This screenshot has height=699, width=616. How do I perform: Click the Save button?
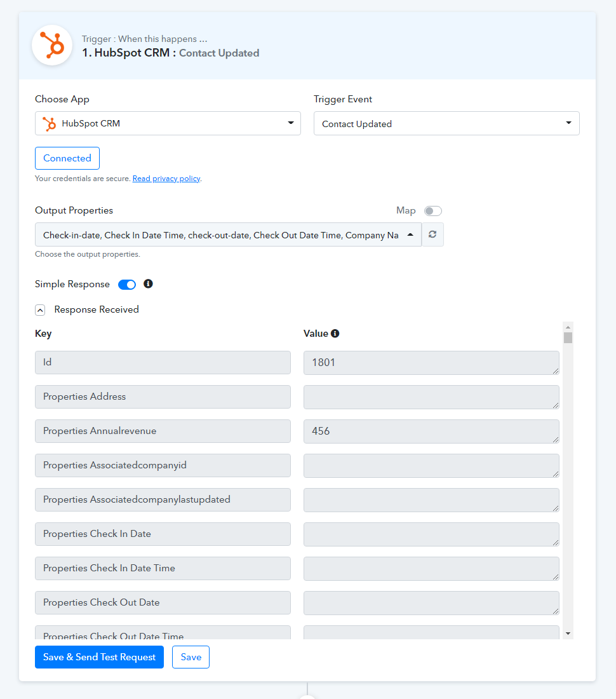point(191,657)
